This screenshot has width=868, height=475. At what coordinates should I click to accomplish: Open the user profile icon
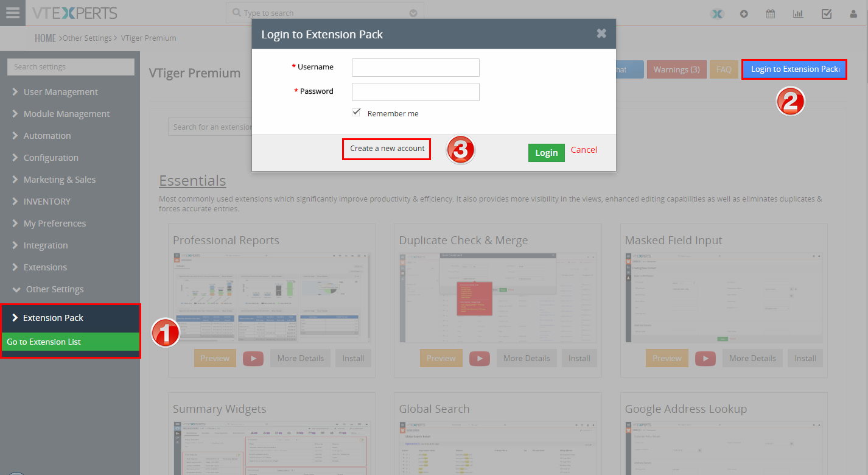[x=853, y=13]
